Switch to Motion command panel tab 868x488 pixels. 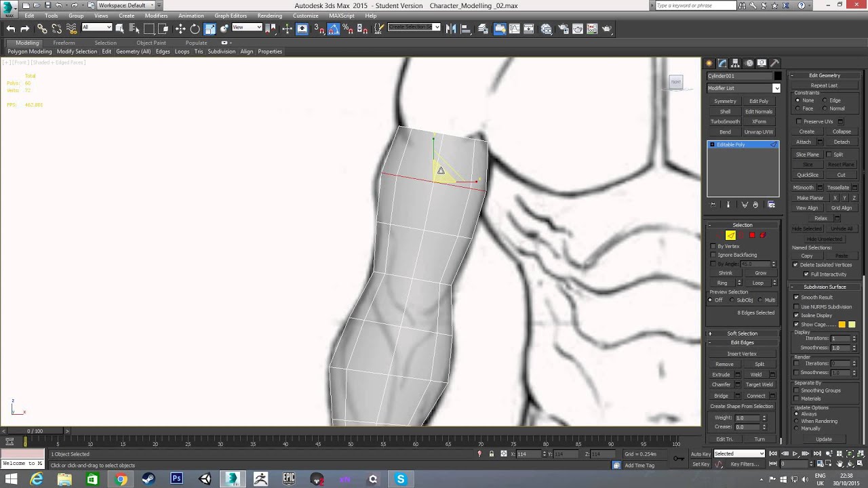coord(749,63)
